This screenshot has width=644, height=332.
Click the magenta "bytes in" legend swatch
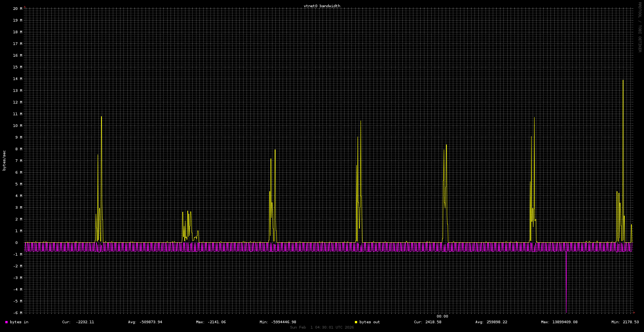[x=6, y=322]
